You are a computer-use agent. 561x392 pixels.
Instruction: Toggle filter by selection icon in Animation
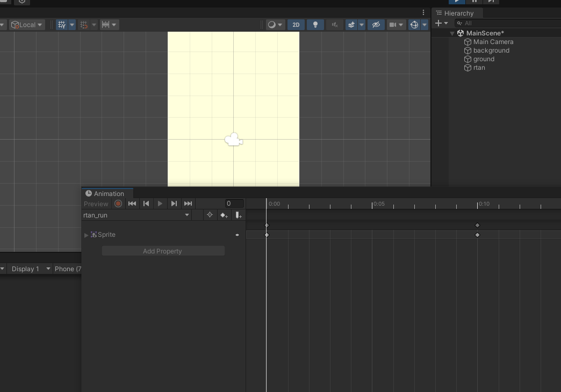[210, 215]
